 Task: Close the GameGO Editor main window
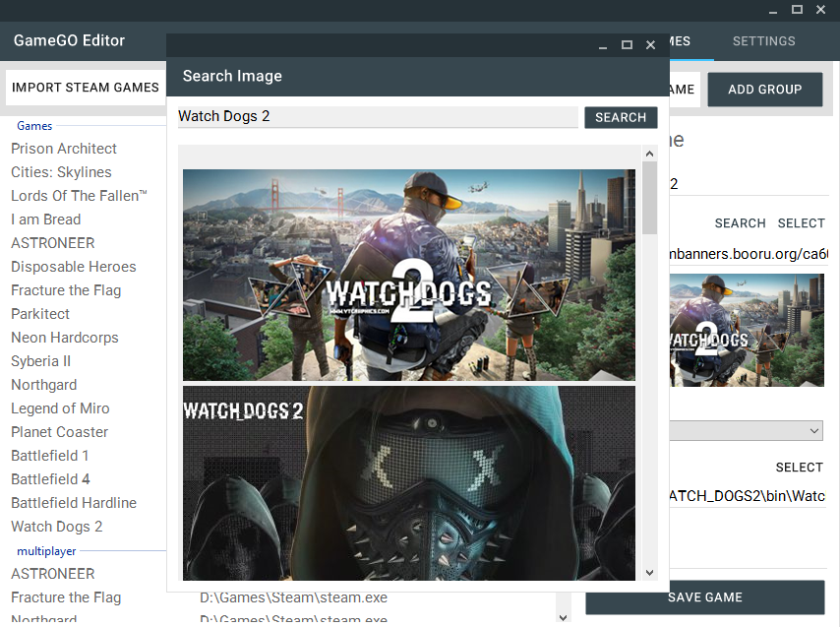pos(820,10)
